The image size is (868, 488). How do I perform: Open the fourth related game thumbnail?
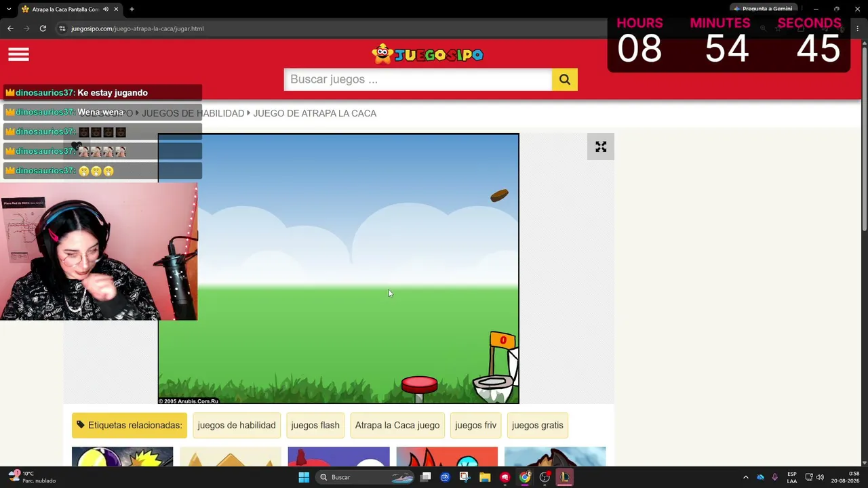[447, 457]
